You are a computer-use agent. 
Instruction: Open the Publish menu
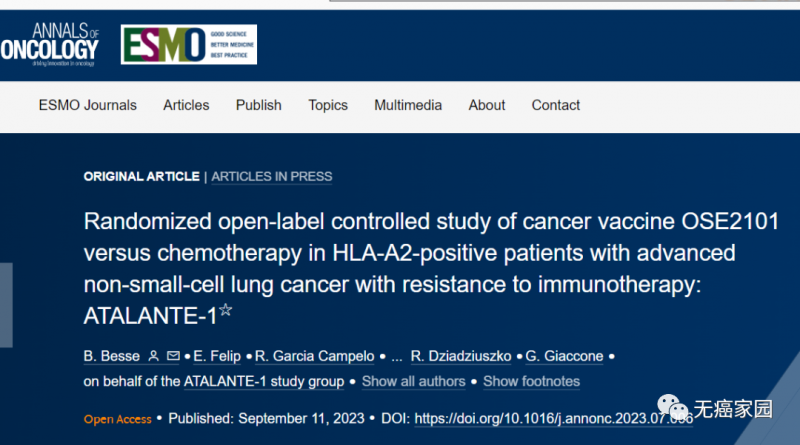[x=258, y=105]
